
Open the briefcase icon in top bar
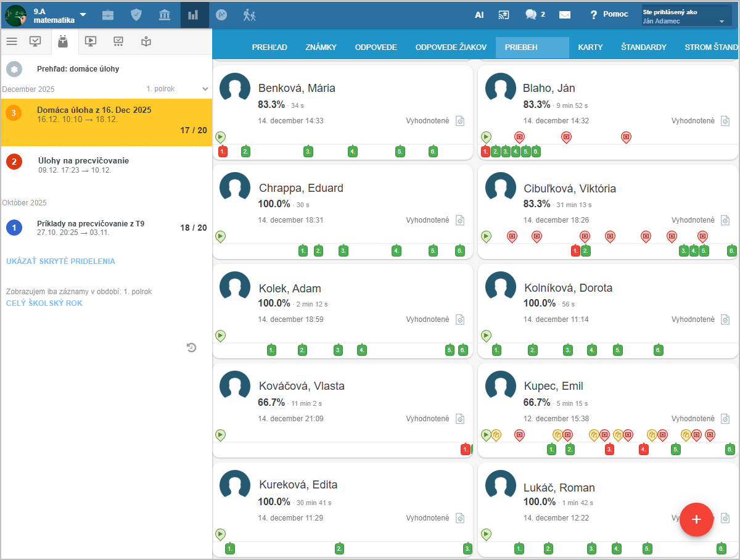click(108, 15)
